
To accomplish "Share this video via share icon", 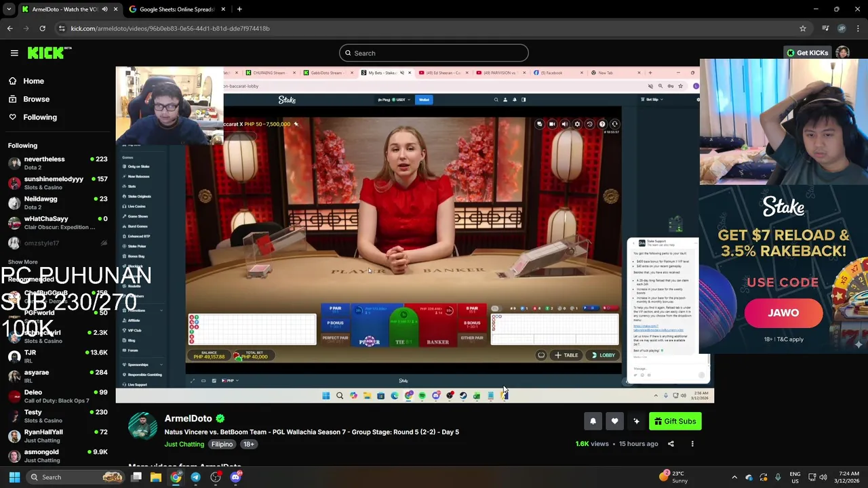I will point(671,444).
